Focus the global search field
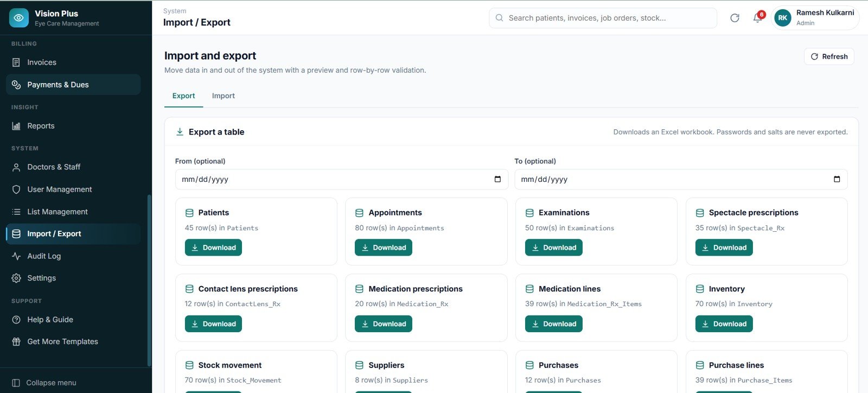Screen dimensions: 868x393 (x=603, y=18)
